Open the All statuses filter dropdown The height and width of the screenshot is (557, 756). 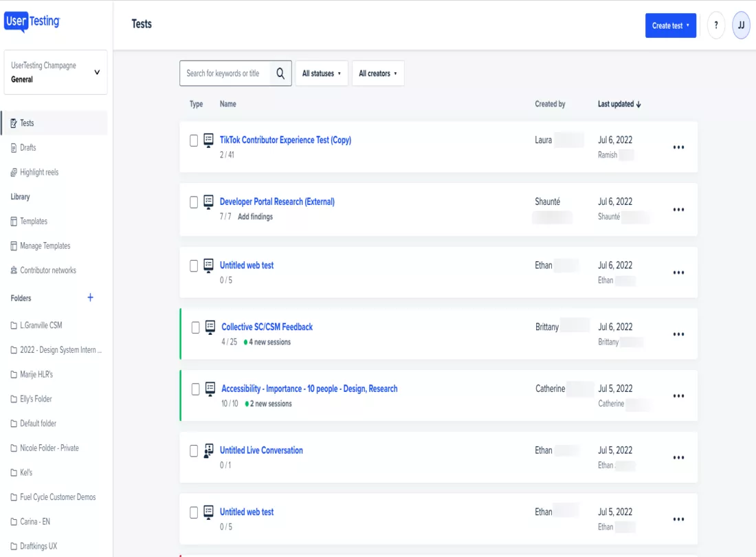(322, 74)
